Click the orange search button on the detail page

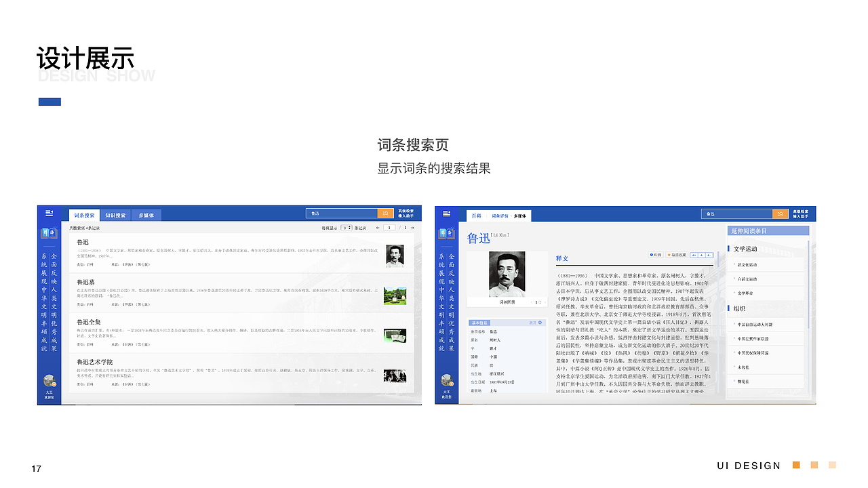coord(781,212)
